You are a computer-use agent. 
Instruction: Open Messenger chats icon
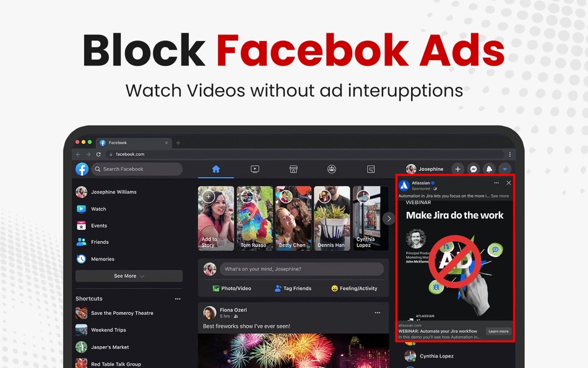pos(473,169)
